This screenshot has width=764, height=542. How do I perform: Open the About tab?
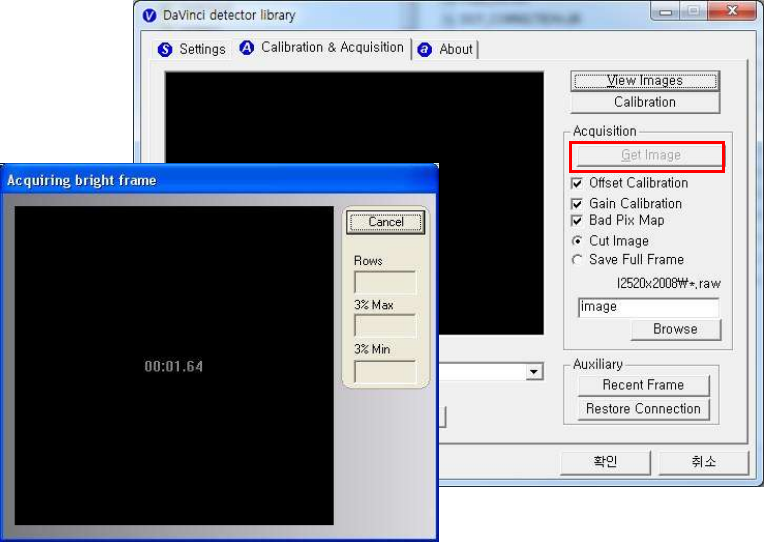pos(446,49)
